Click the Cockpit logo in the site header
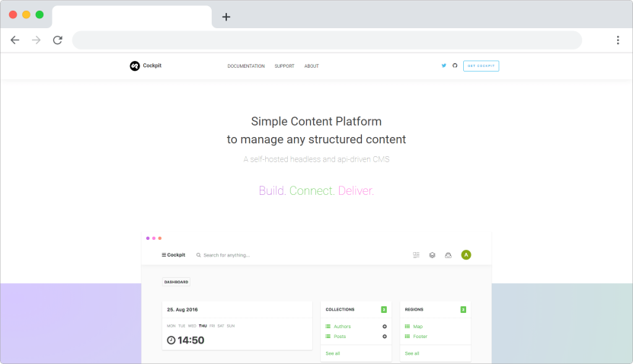Image resolution: width=633 pixels, height=364 pixels. point(145,65)
